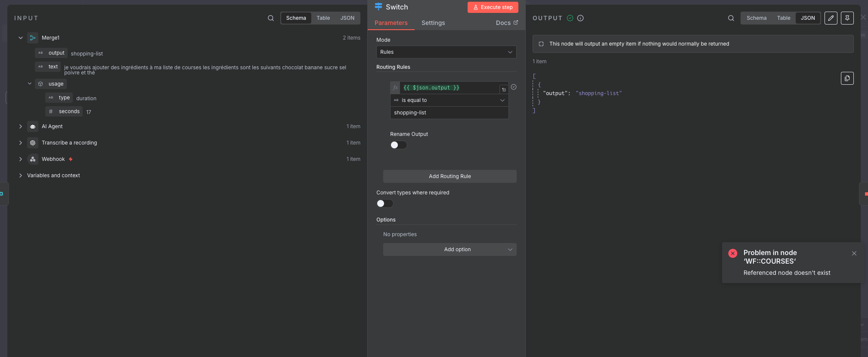Click the pencil edit output icon
The image size is (868, 357).
click(x=831, y=18)
